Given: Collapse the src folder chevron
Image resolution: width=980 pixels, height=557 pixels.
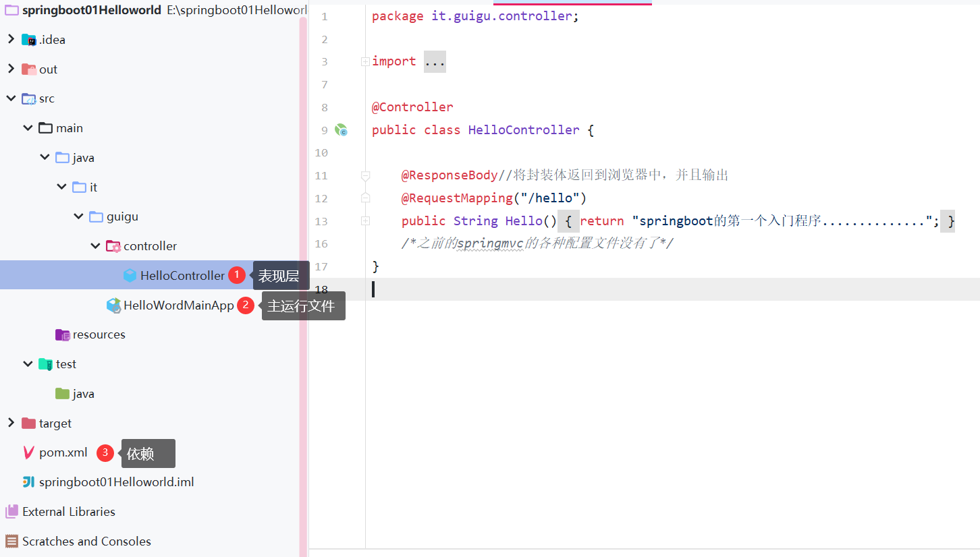Looking at the screenshot, I should 11,98.
